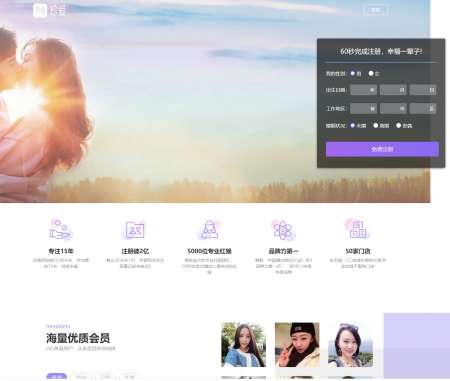Viewport: 450px width, 381px height.
Task: Open the birth month dropdown
Action: click(x=393, y=90)
